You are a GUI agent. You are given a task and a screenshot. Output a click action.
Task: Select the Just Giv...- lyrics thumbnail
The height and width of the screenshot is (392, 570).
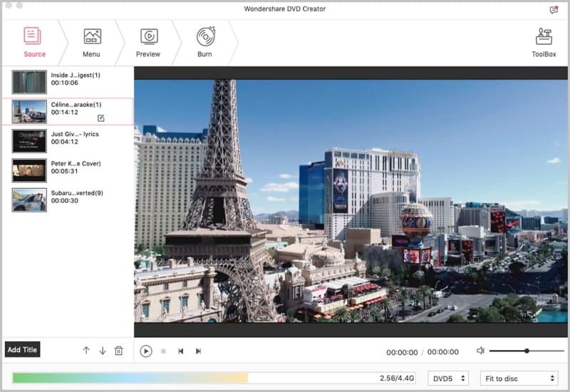tap(29, 140)
